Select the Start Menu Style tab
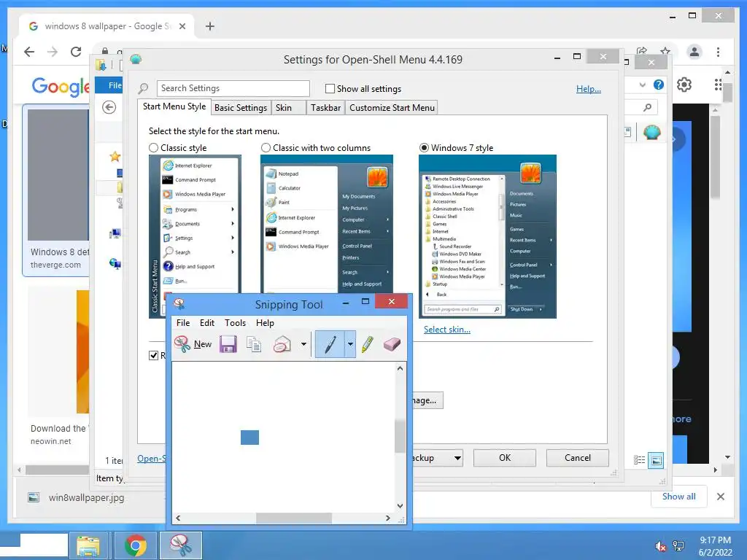Image resolution: width=747 pixels, height=560 pixels. tap(174, 106)
